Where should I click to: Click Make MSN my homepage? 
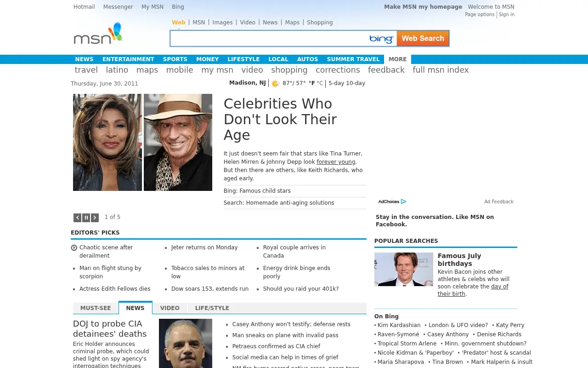(423, 7)
